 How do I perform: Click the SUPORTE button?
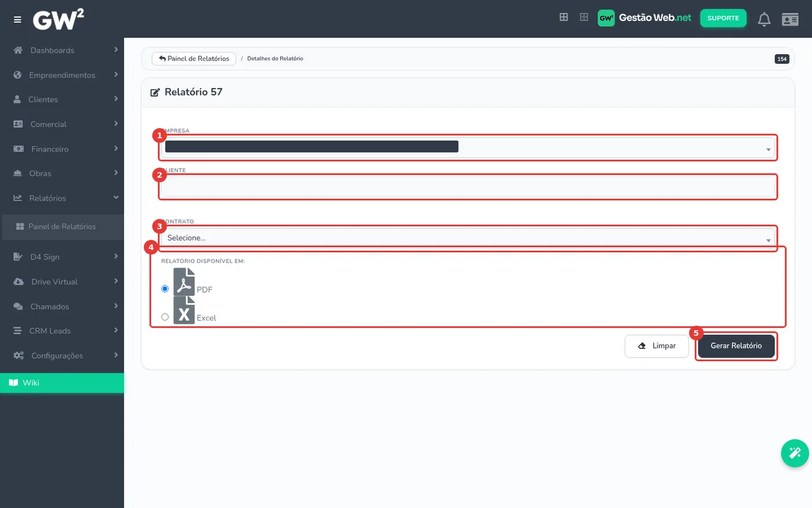tap(723, 18)
